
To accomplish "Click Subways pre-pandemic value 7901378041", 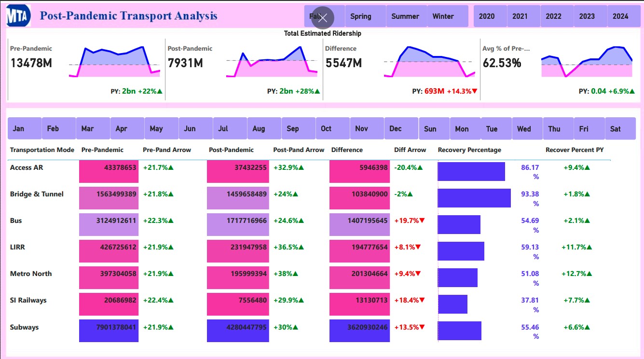I will 109,331.
